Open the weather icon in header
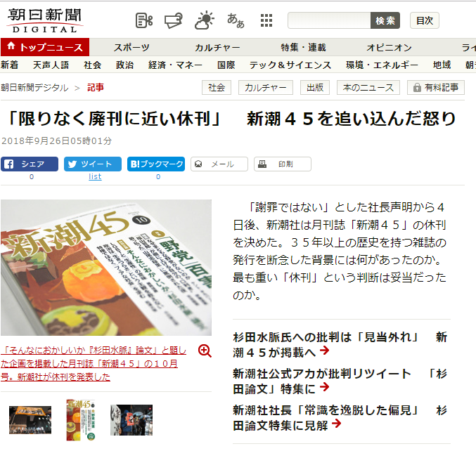The image size is (476, 451). 205,20
